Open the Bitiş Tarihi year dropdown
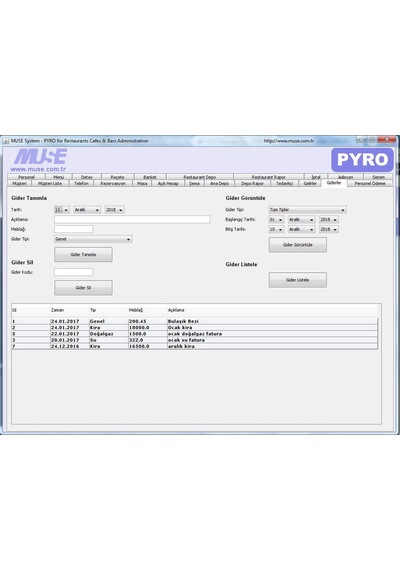Viewport: 400px width, 570px height. click(x=329, y=229)
